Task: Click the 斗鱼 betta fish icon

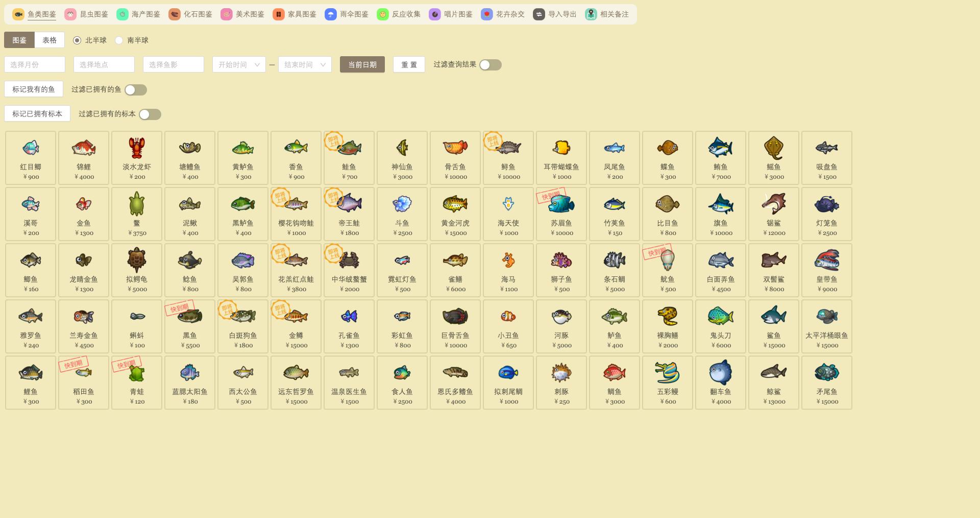Action: pos(402,204)
